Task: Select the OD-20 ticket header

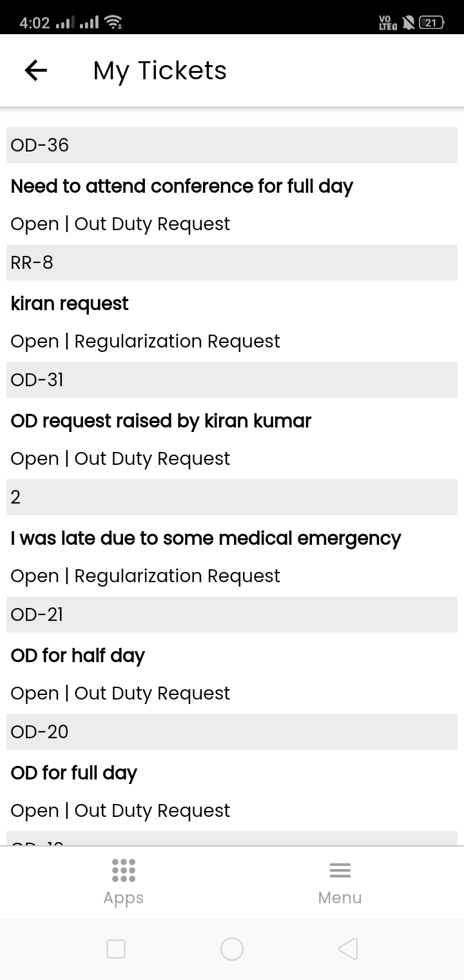Action: pyautogui.click(x=232, y=732)
